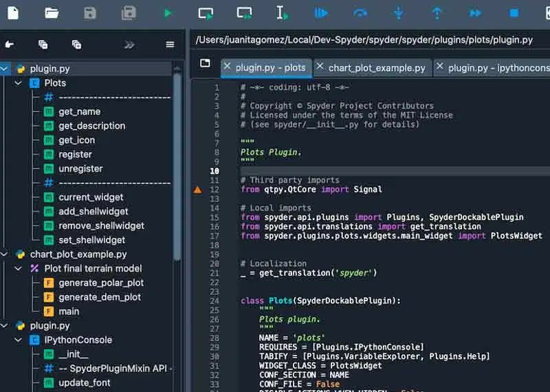Click line number 24 in the gutter
550x392 pixels.
pos(214,301)
